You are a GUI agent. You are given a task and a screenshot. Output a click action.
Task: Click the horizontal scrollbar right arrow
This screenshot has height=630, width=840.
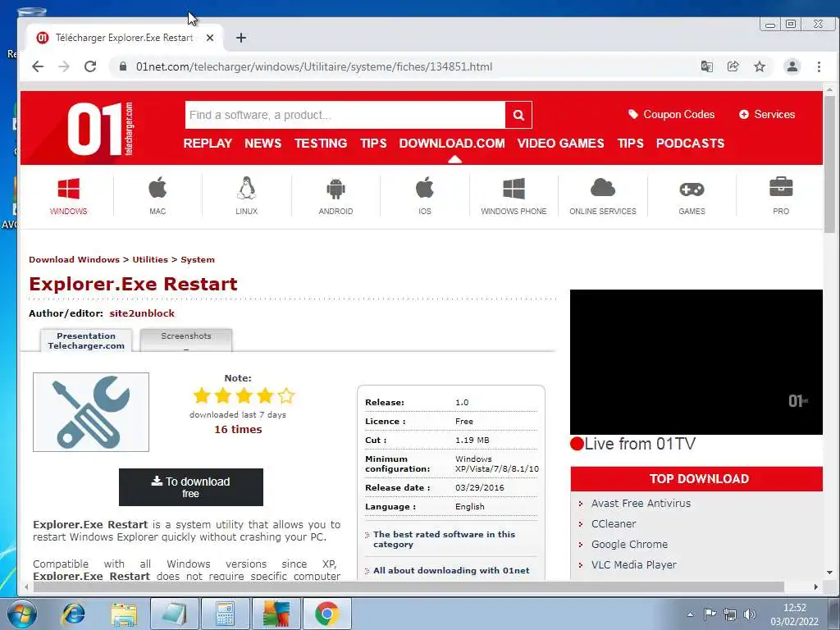pyautogui.click(x=815, y=587)
